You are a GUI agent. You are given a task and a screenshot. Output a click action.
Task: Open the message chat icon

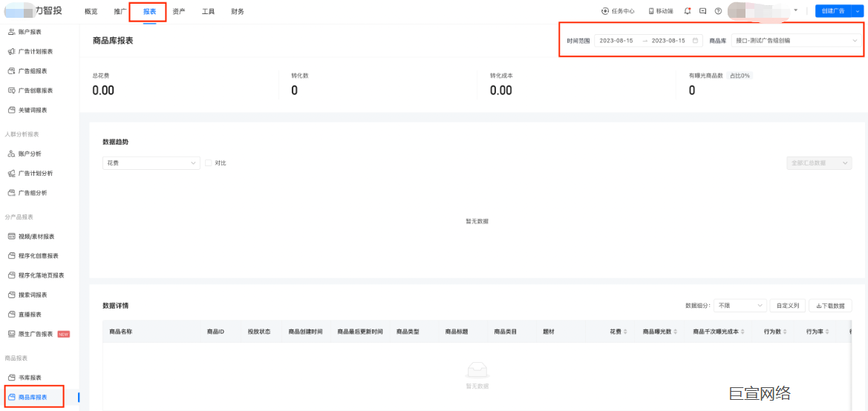point(702,11)
